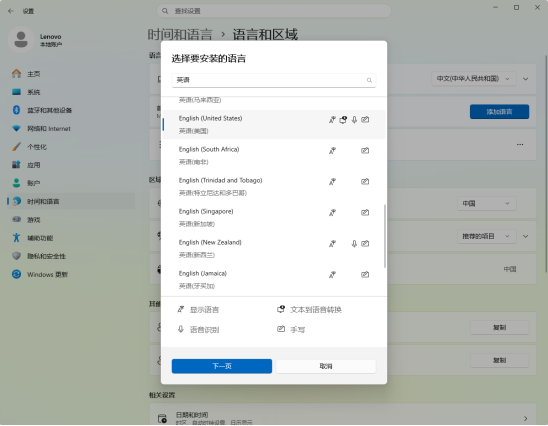
Task: Click the Cancel button in dialog
Action: pyautogui.click(x=326, y=366)
